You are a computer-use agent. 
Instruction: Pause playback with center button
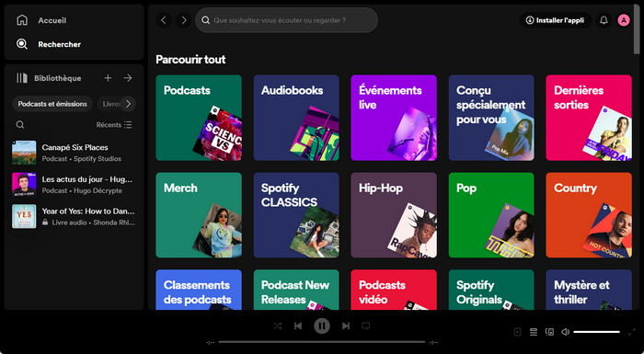click(x=322, y=326)
